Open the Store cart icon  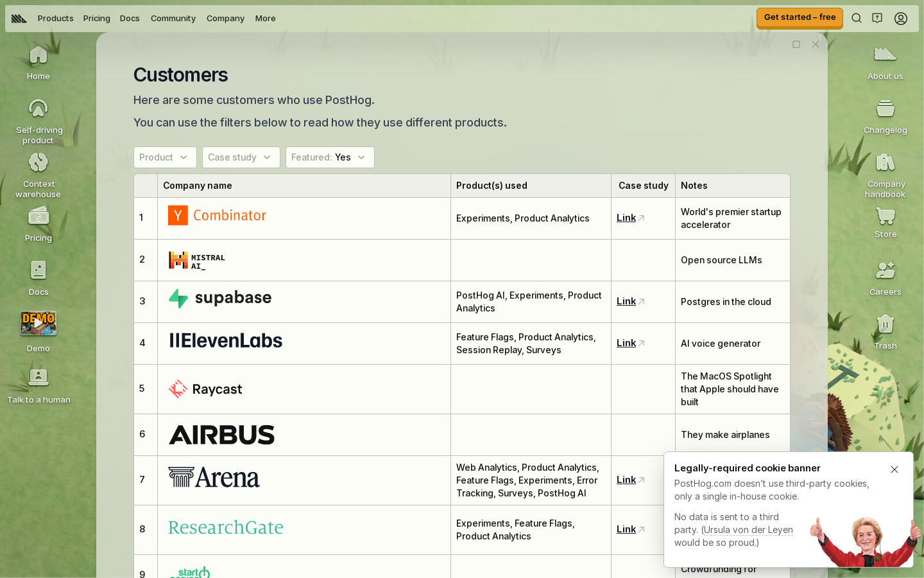click(886, 222)
